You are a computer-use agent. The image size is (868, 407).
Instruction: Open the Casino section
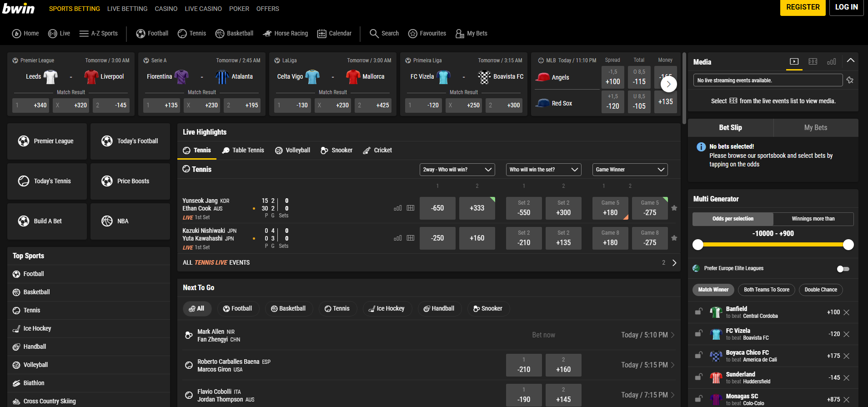pos(166,9)
